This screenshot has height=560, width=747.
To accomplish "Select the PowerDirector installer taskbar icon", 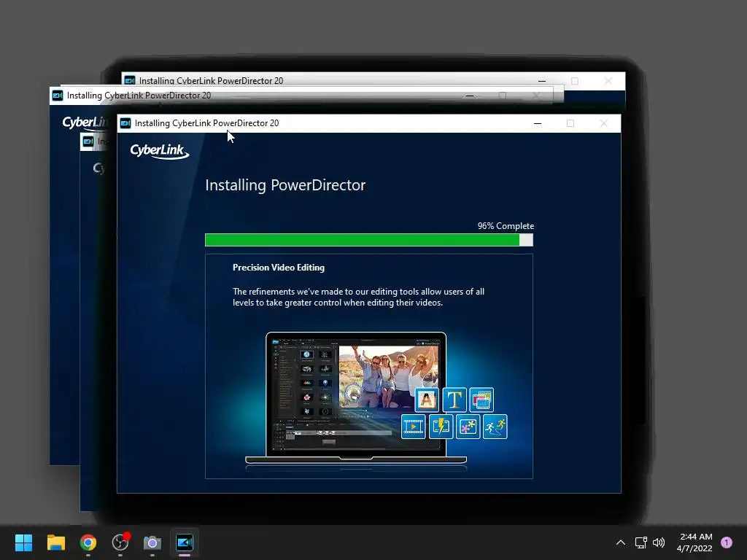I will (185, 542).
